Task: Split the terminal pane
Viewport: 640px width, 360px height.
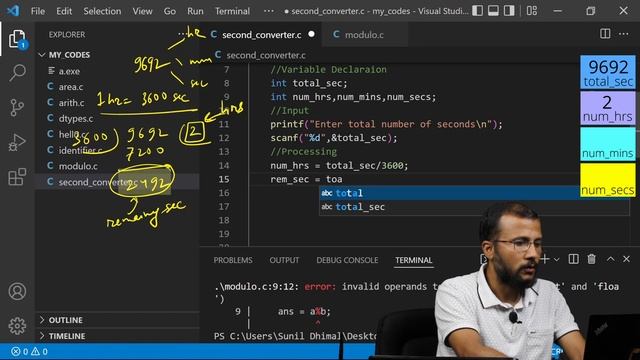Action: click(573, 259)
